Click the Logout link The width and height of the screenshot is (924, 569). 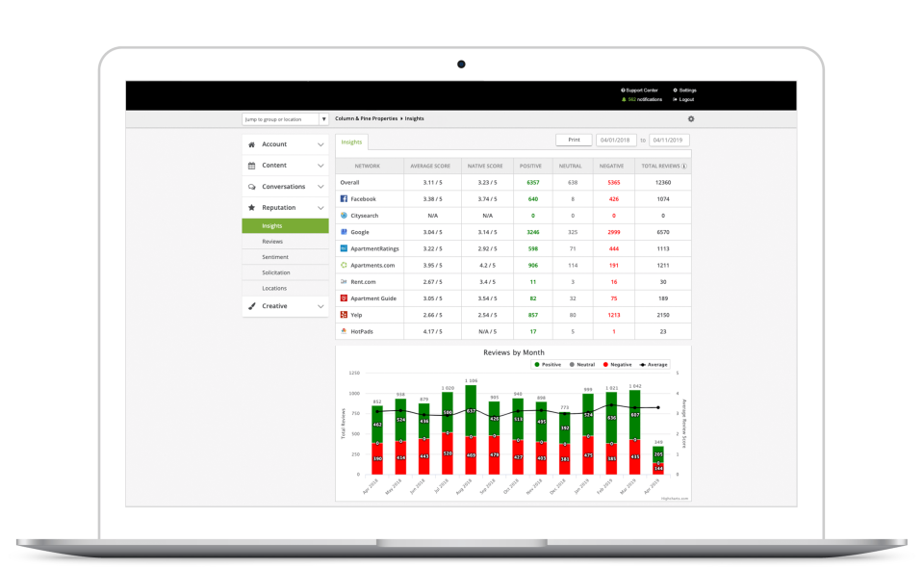pos(683,100)
